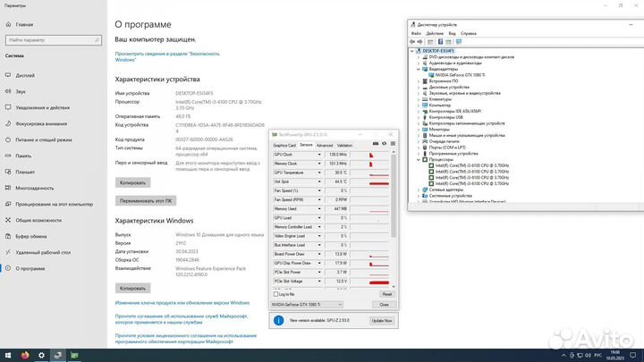
Task: Open Вид menu in Device Manager
Action: coord(452,33)
